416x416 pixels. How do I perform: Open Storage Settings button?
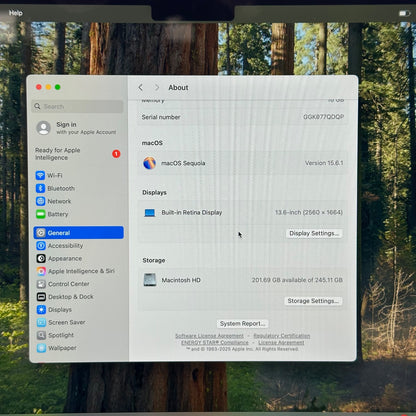(313, 301)
